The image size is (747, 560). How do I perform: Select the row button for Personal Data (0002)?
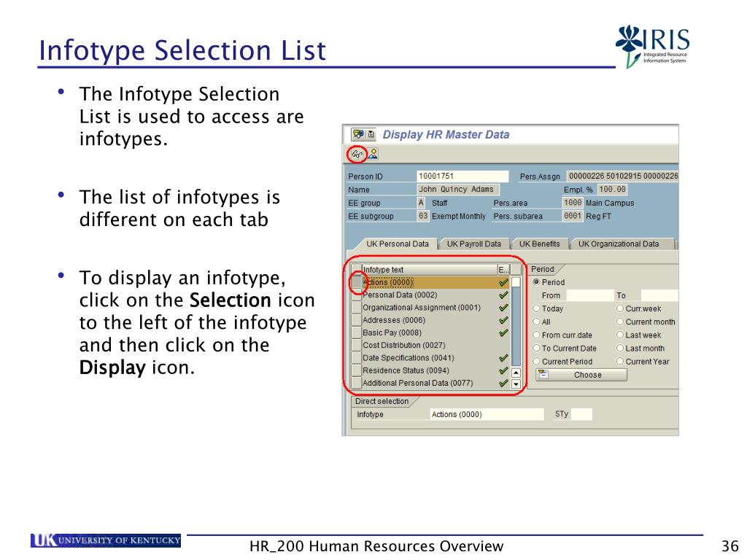tap(356, 295)
